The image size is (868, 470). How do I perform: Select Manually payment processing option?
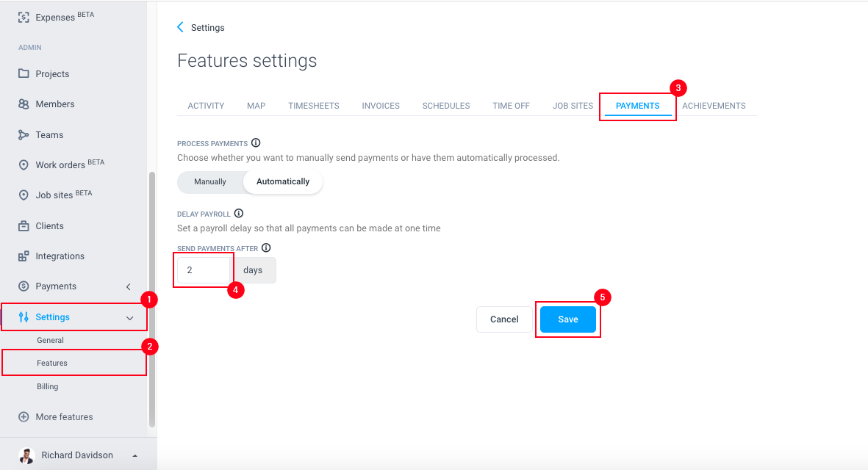210,181
